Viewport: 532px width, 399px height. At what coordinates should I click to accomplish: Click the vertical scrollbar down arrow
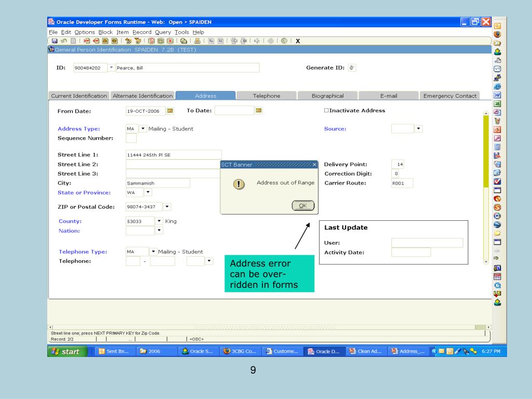coord(486,262)
